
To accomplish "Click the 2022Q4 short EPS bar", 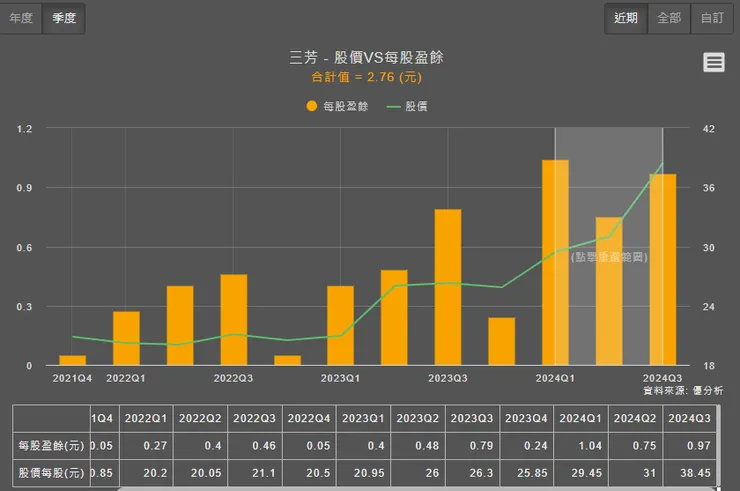I will click(x=287, y=360).
